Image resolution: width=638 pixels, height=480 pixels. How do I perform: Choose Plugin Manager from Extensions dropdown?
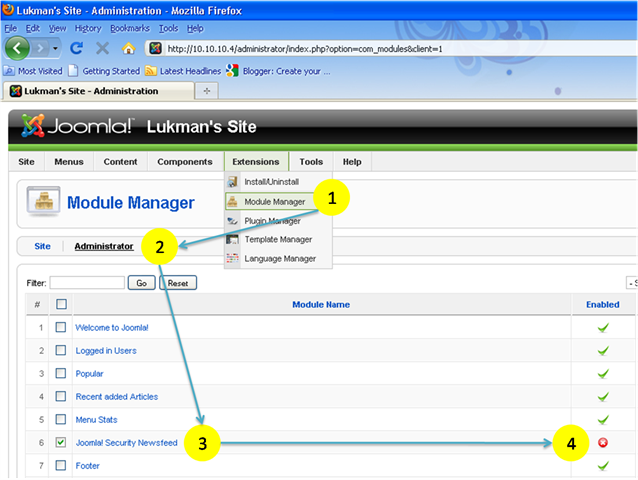pyautogui.click(x=278, y=220)
